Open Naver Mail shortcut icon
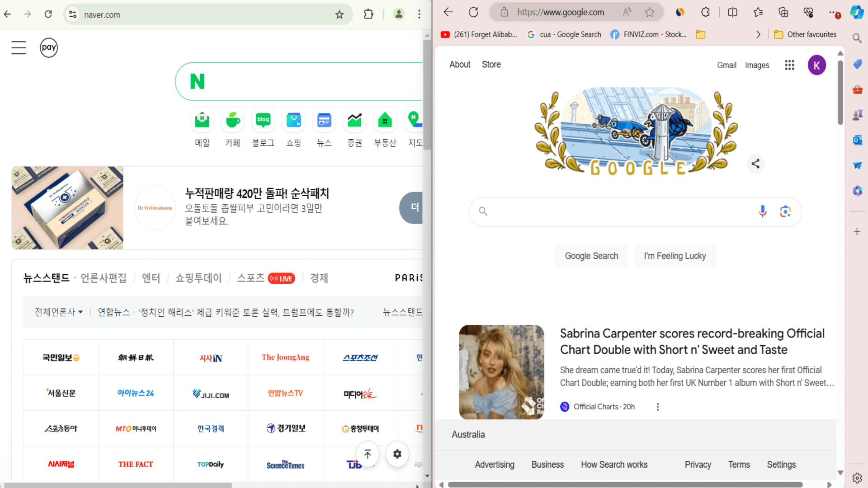Viewport: 868px width, 488px height. [x=202, y=121]
